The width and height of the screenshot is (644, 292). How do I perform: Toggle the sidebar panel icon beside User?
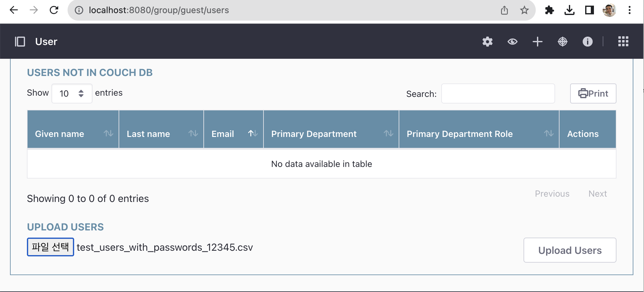point(20,42)
